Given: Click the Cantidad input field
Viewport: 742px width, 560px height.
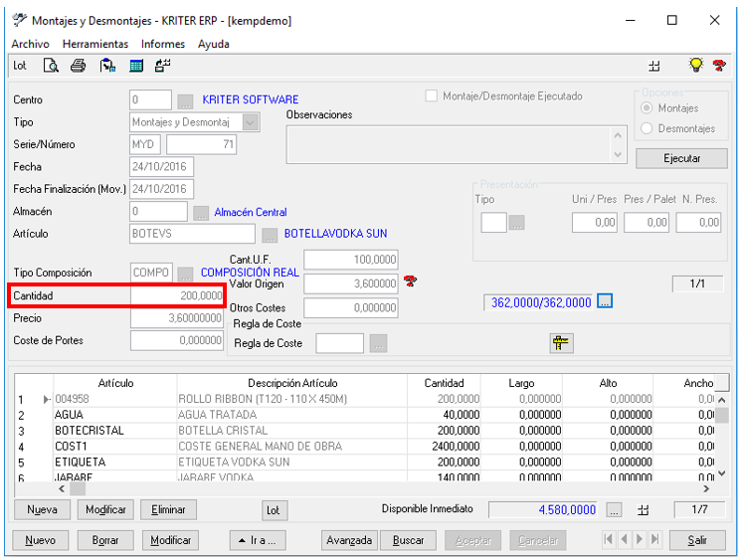Looking at the screenshot, I should click(x=176, y=295).
